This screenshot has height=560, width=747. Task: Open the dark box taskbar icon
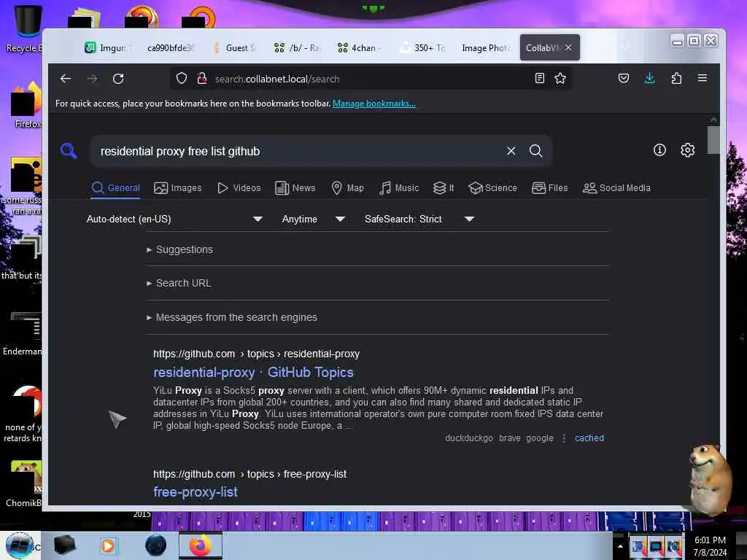click(64, 545)
